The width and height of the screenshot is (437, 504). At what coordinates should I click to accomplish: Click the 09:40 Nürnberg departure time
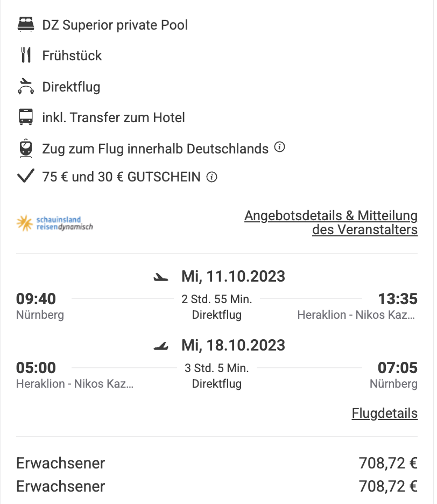tap(36, 299)
